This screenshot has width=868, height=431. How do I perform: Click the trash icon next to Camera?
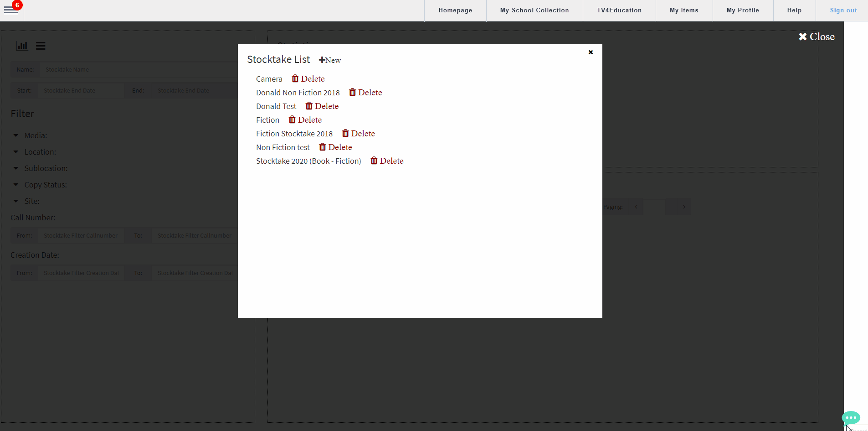(x=295, y=78)
